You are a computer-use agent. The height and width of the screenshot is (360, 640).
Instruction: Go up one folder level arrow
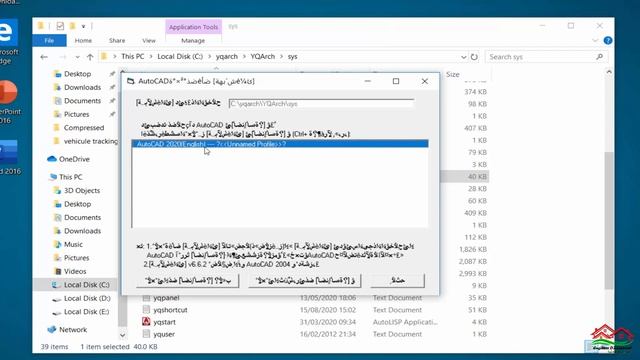coord(90,57)
